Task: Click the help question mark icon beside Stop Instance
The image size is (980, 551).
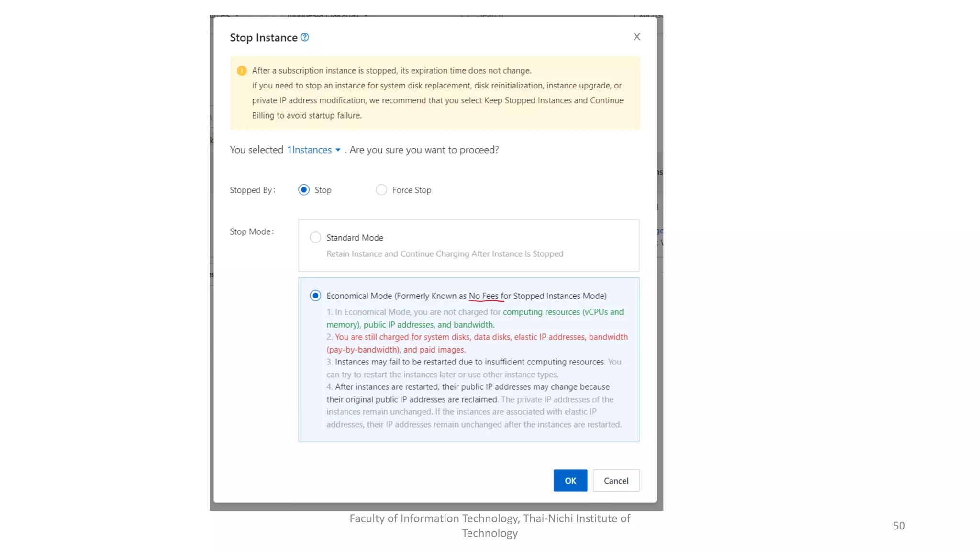Action: tap(304, 37)
